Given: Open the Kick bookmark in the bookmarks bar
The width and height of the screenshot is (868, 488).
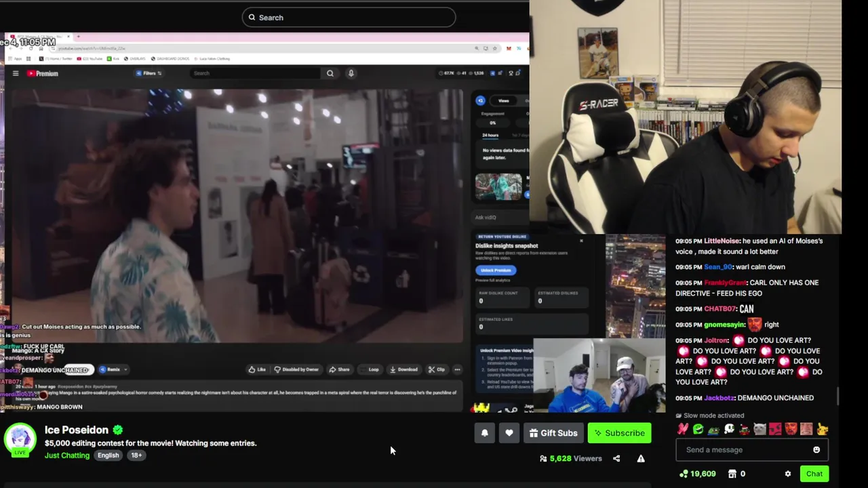Looking at the screenshot, I should pos(113,59).
